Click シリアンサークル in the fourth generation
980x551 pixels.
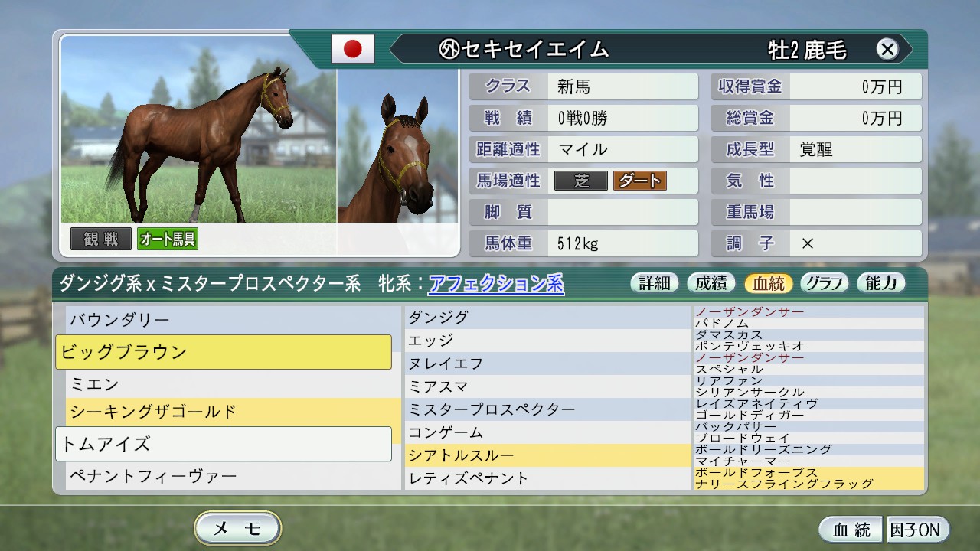pyautogui.click(x=809, y=392)
